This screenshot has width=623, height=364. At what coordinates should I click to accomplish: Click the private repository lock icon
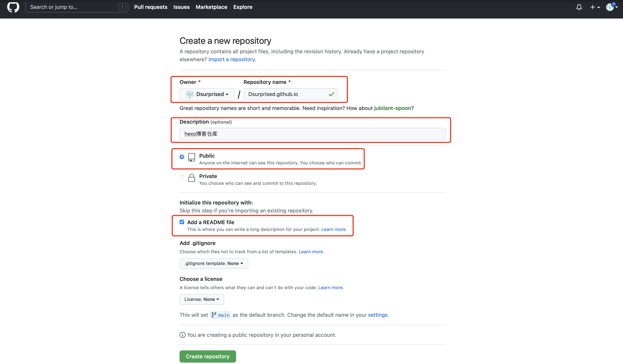192,178
